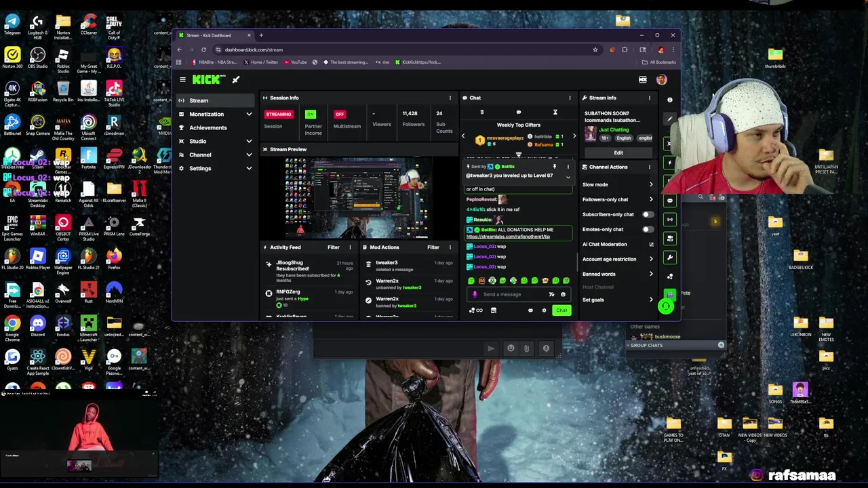Click the STREAMING session badge
Screen dimensions: 868x488
pos(278,115)
